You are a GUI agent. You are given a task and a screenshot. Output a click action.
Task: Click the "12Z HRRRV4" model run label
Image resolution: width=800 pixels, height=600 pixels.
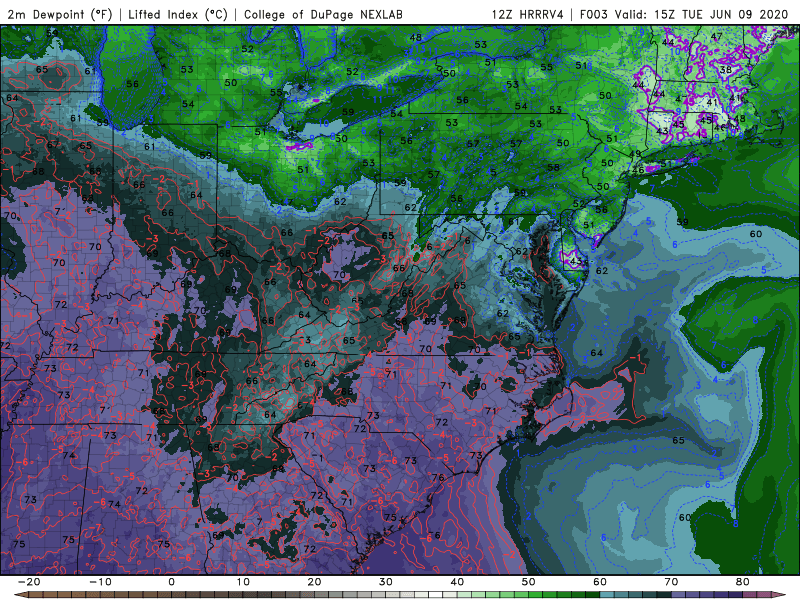coord(528,15)
